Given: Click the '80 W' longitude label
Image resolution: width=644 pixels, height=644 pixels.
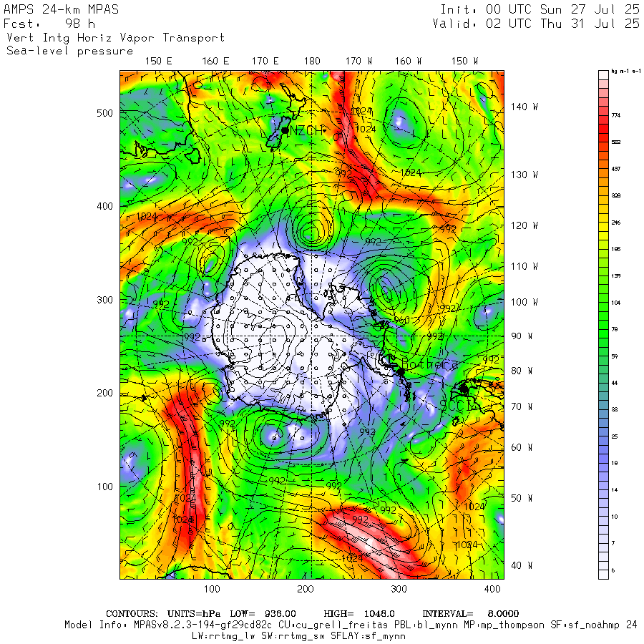Looking at the screenshot, I should (x=522, y=371).
